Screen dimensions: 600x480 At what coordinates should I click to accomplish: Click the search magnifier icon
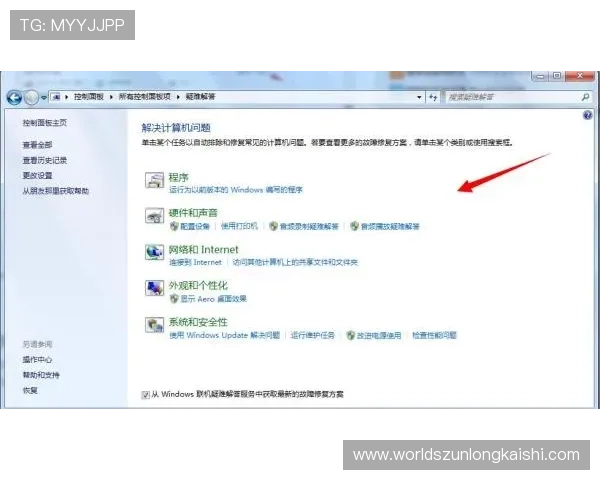click(585, 97)
